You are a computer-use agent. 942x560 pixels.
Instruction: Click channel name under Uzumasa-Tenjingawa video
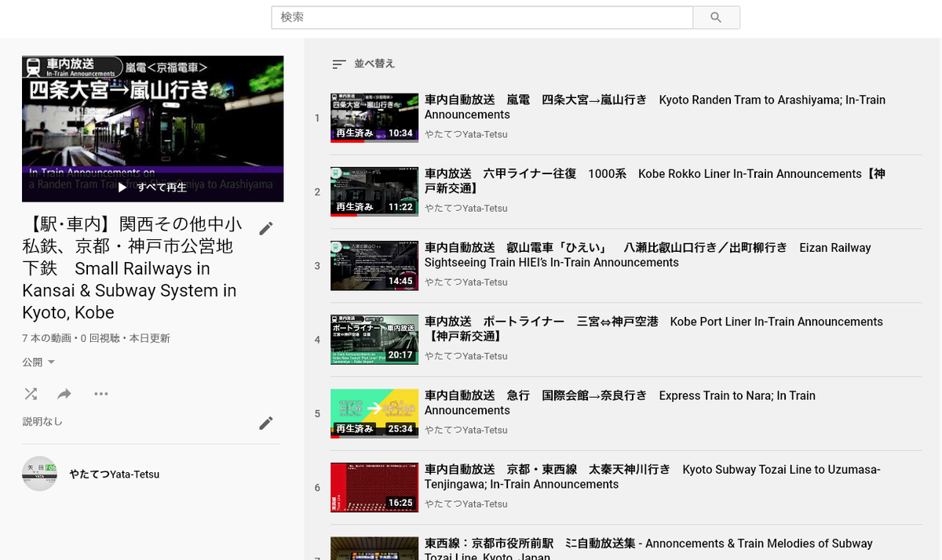[x=466, y=504]
